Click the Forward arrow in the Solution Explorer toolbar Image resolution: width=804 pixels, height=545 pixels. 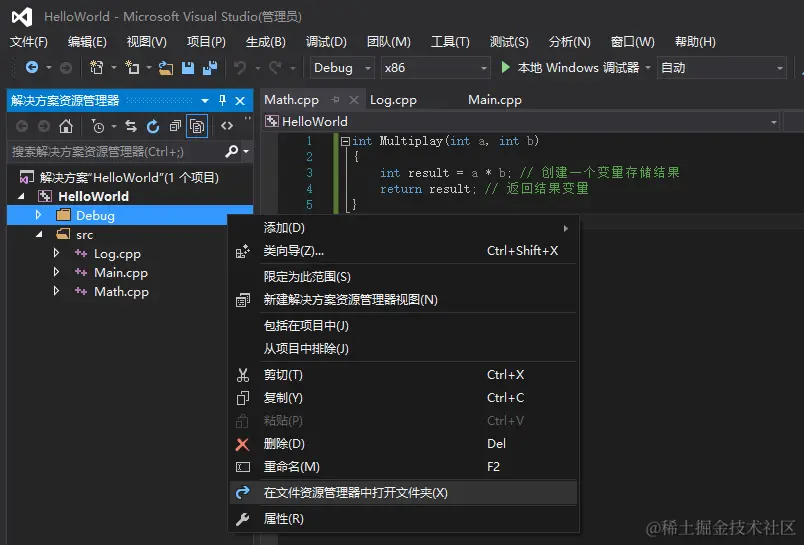point(44,126)
